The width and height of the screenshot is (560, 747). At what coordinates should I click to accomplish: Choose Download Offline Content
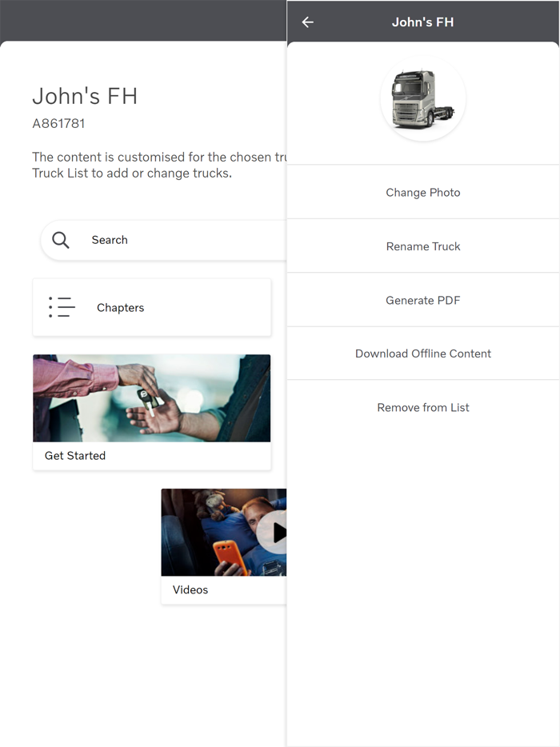423,354
